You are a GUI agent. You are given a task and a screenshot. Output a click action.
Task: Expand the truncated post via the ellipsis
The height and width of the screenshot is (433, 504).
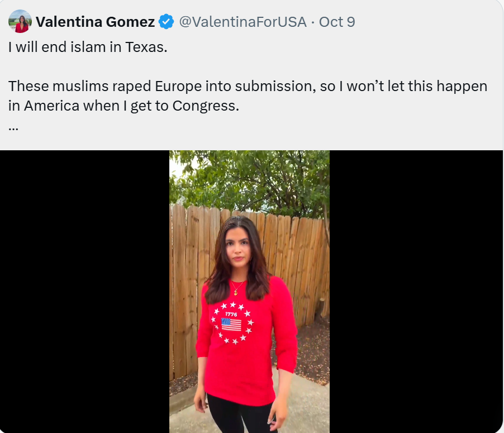pos(14,127)
